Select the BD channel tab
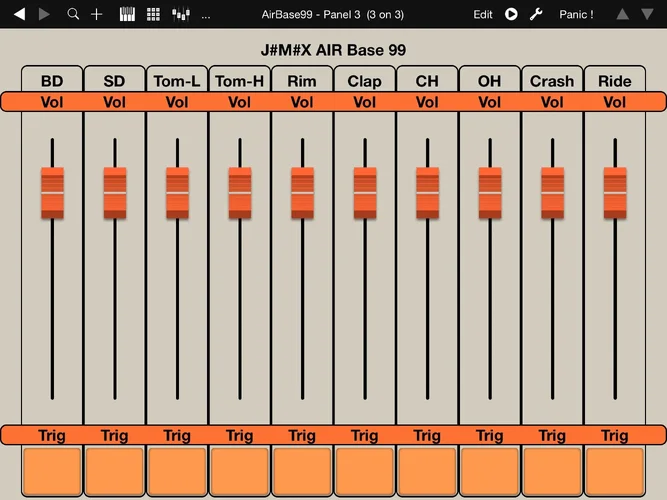Image resolution: width=667 pixels, height=500 pixels. click(x=52, y=81)
